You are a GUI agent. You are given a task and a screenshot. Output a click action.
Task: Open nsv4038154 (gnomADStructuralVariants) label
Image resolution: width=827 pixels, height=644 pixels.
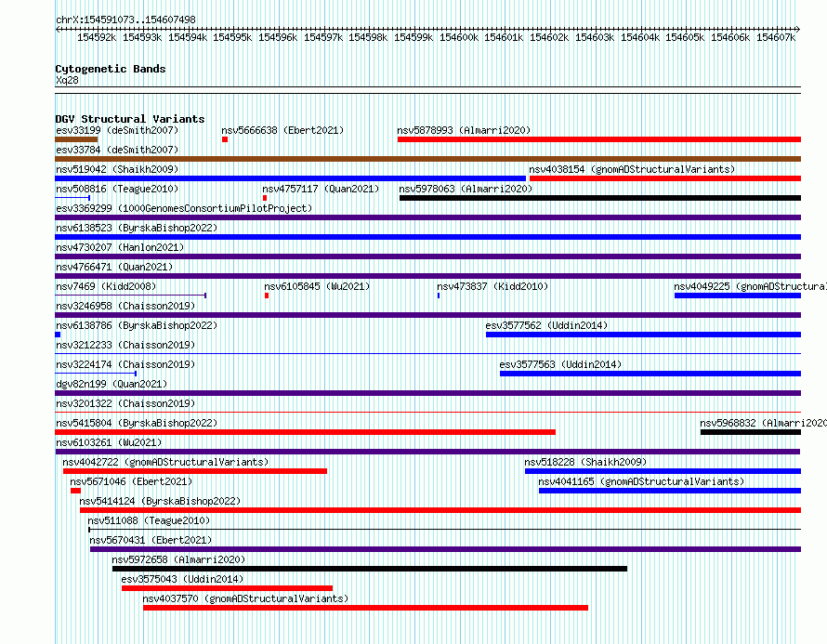(632, 169)
